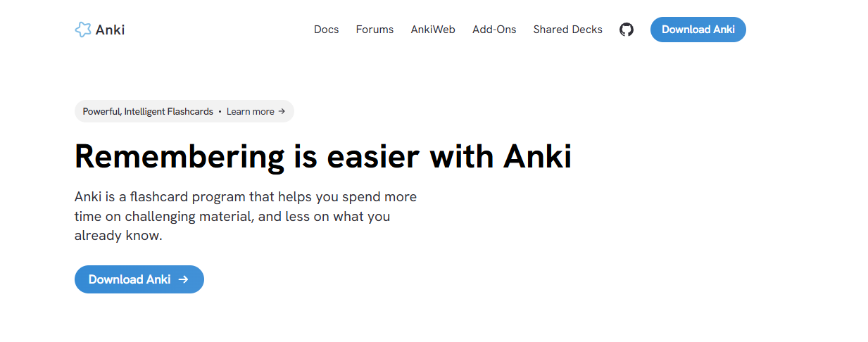This screenshot has height=342, width=868.
Task: Open the GitHub repository icon
Action: tap(627, 30)
